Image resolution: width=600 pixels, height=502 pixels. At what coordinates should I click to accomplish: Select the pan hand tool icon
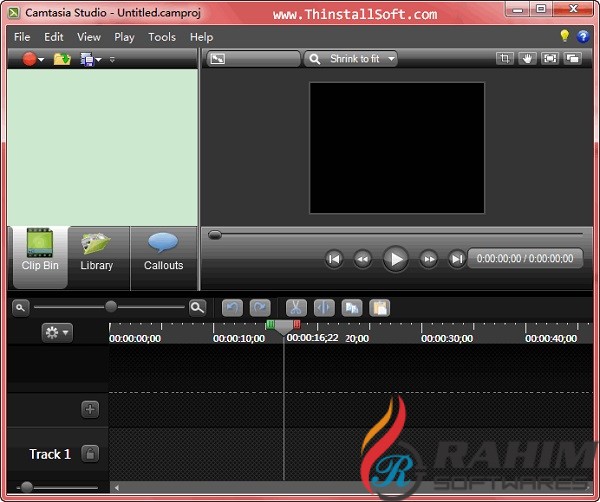click(527, 59)
